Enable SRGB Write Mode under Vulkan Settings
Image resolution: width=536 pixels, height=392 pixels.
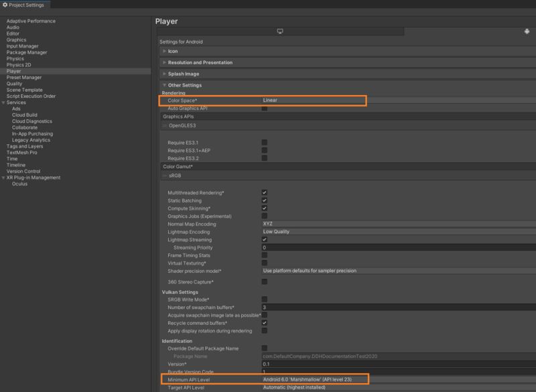tap(263, 299)
